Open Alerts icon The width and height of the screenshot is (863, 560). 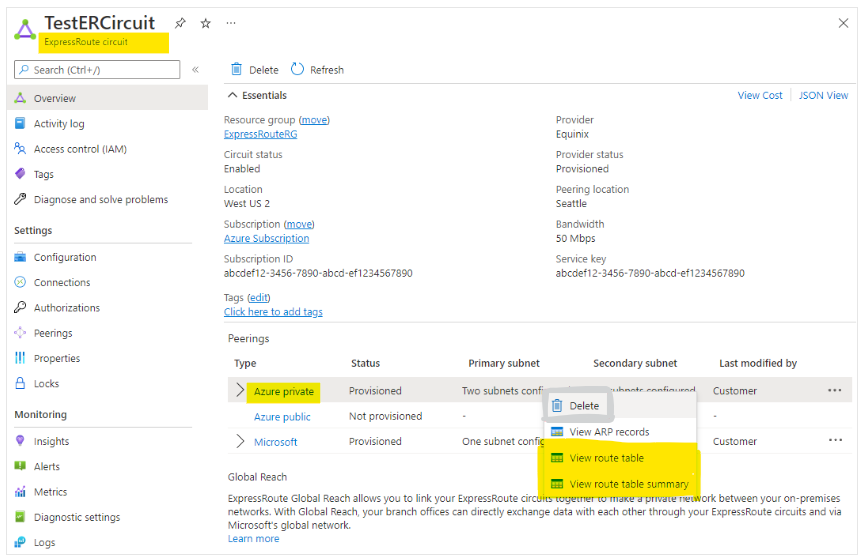tap(20, 466)
